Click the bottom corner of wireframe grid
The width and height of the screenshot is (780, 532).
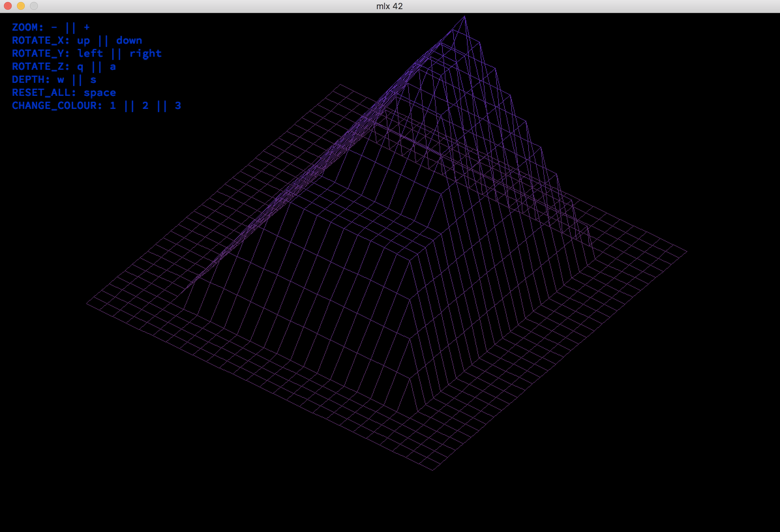pos(433,470)
